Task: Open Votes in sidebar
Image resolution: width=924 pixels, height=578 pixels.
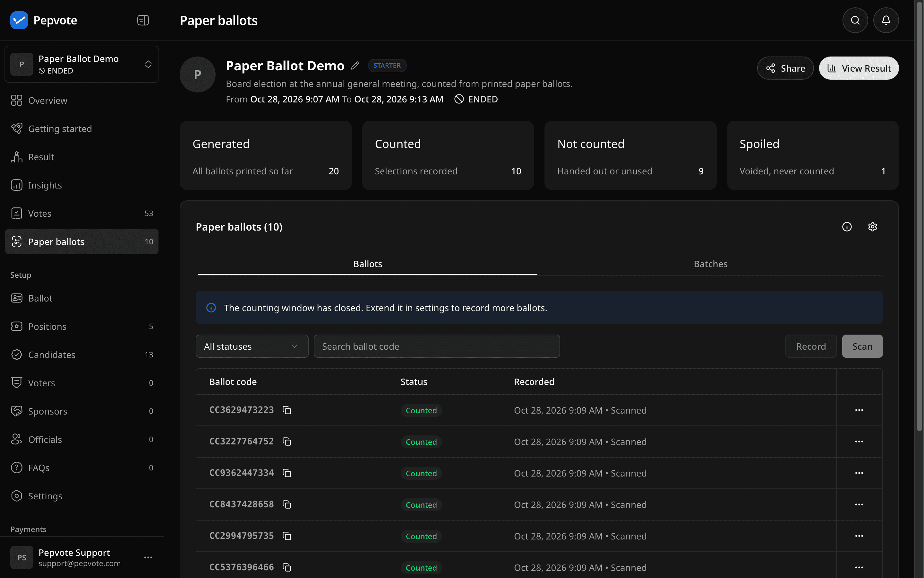Action: coord(82,213)
